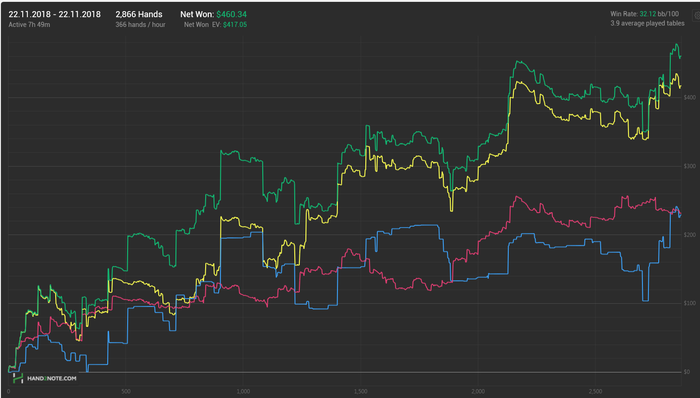This screenshot has height=398, width=700.
Task: Click the 500 hands x-axis marker
Action: tap(126, 392)
